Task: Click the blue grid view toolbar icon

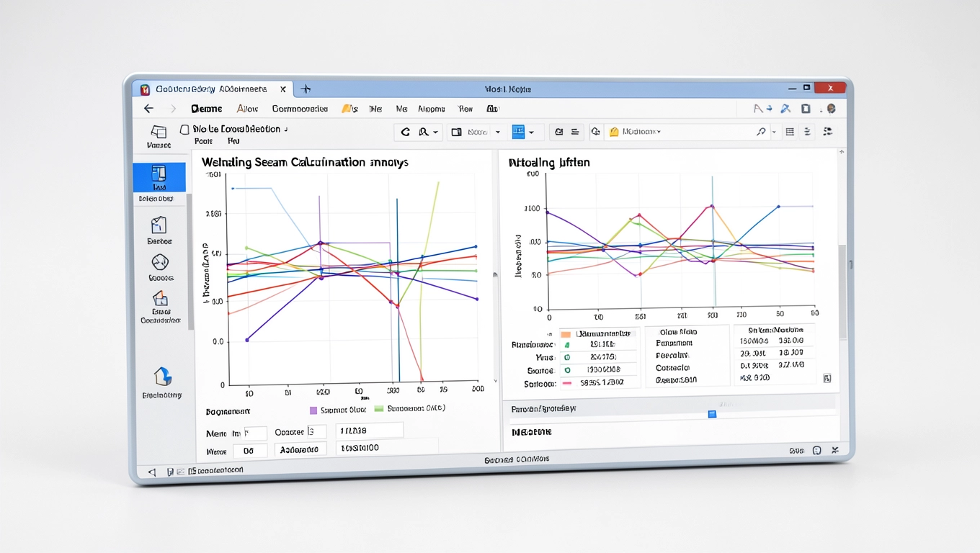Action: pos(518,132)
